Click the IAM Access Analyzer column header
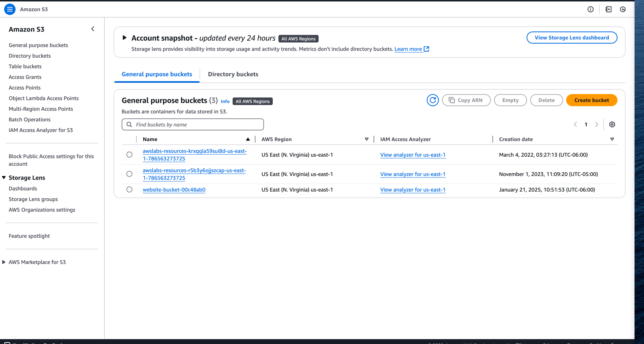 tap(405, 139)
